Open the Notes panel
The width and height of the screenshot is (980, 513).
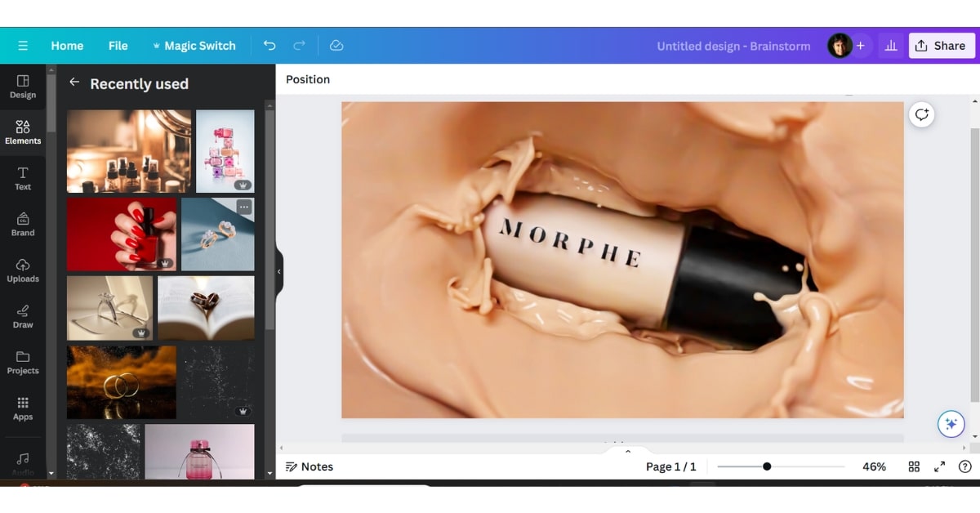pyautogui.click(x=310, y=466)
